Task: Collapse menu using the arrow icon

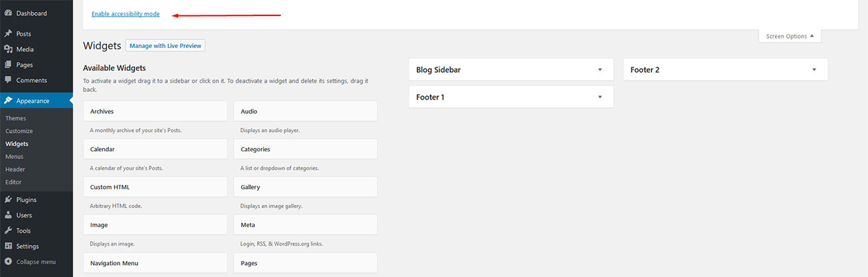Action: (8, 262)
